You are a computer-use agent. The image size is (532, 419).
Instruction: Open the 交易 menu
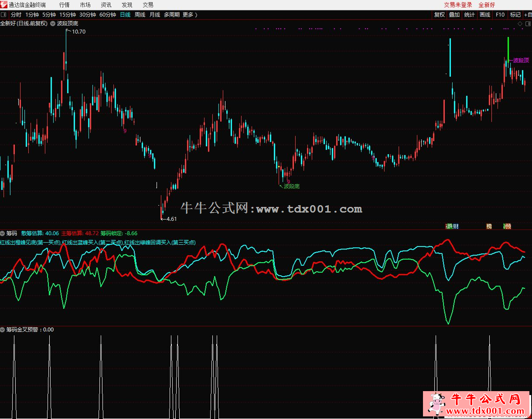point(148,5)
